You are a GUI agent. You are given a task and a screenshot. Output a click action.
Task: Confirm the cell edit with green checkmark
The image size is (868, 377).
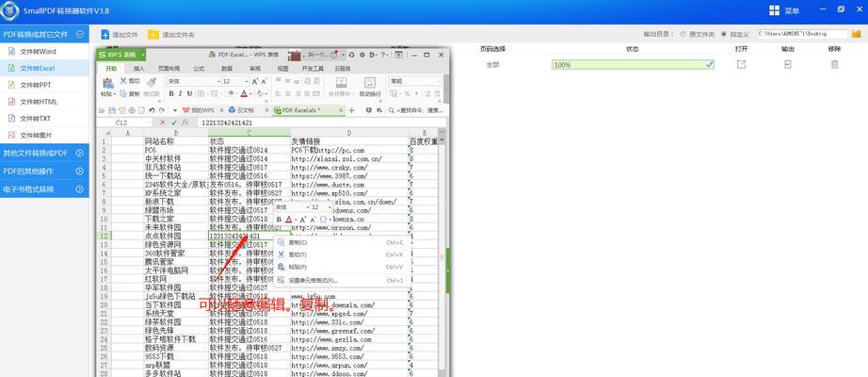pos(174,123)
